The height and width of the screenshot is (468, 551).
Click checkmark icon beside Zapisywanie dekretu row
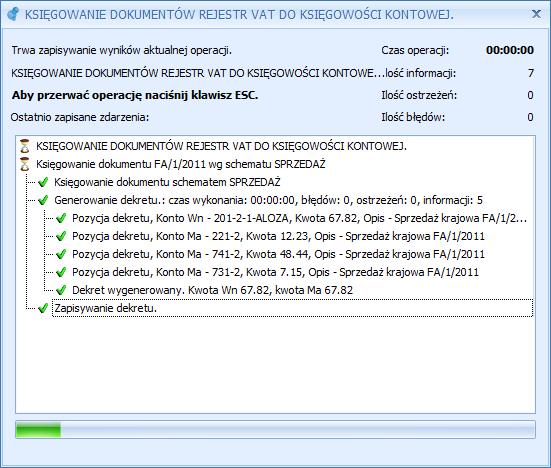pyautogui.click(x=43, y=308)
